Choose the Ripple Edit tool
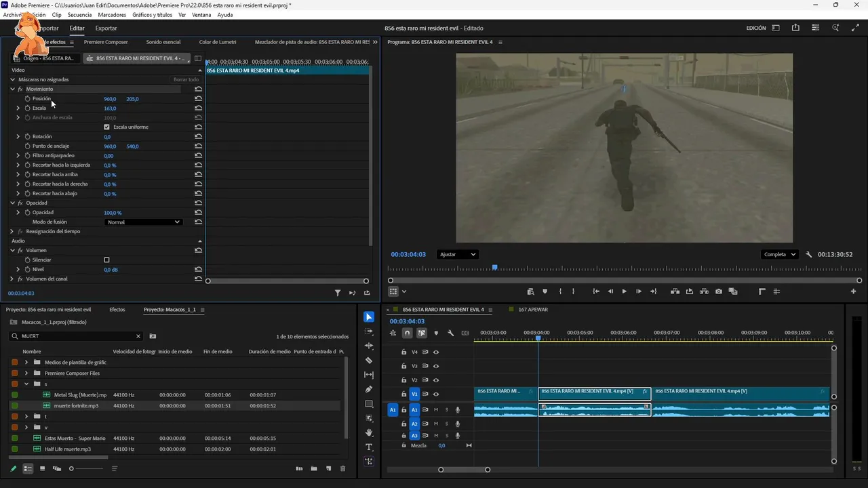The height and width of the screenshot is (488, 868). point(369,346)
